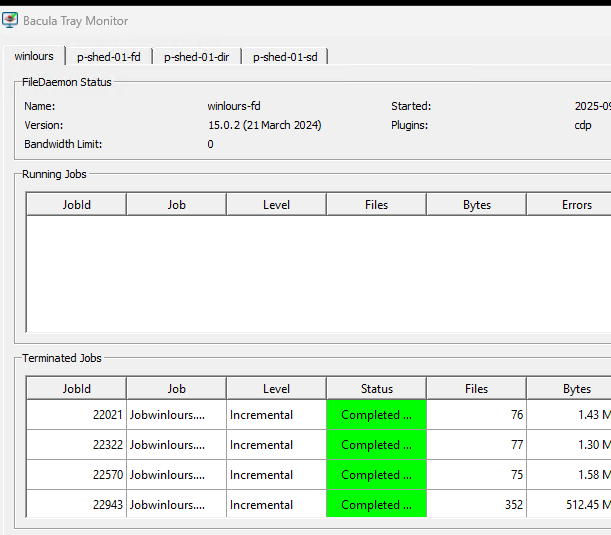Screen dimensions: 611x535
Task: Click the job 22943 ID cell
Action: point(76,505)
